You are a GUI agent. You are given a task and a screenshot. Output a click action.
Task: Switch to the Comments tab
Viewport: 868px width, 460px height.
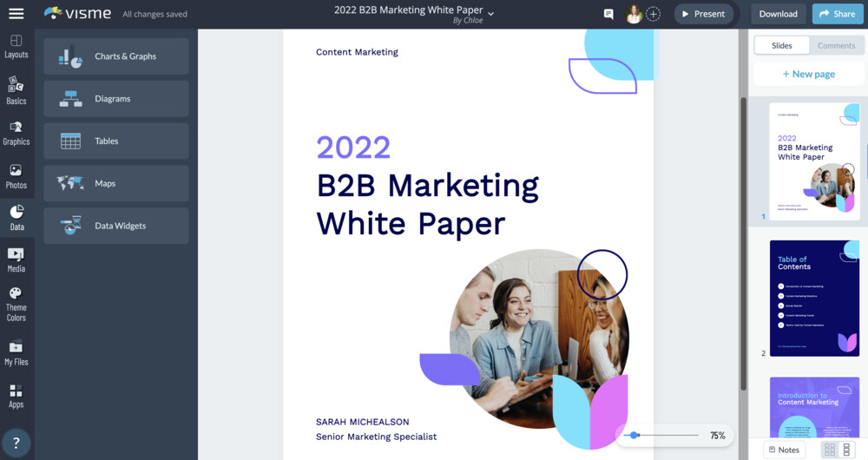[836, 45]
